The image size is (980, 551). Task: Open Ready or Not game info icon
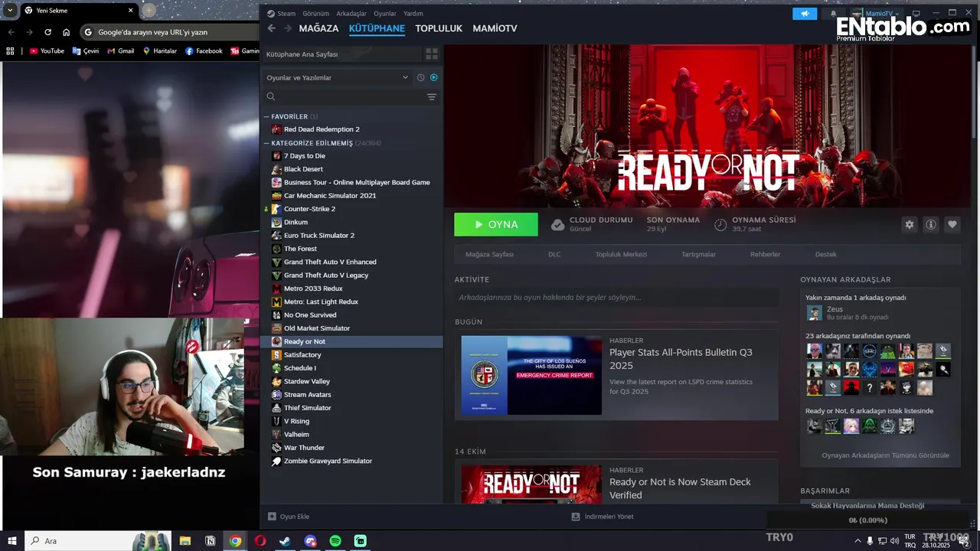tap(931, 224)
